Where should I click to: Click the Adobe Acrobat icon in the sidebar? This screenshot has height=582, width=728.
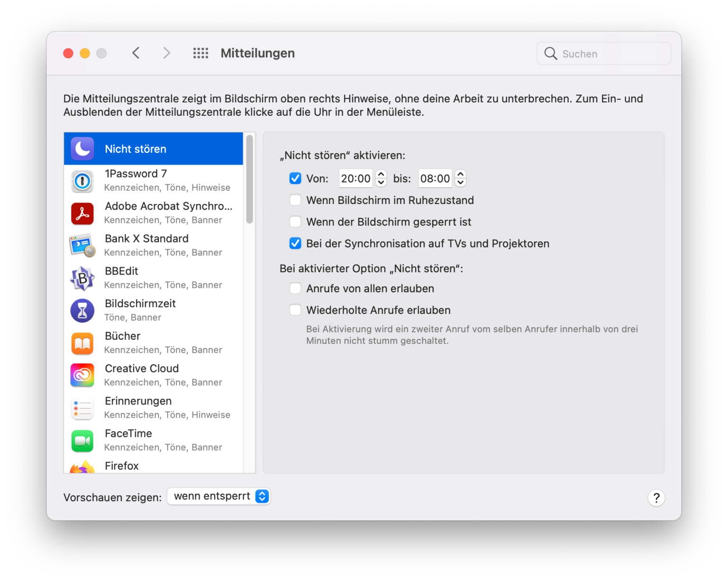(x=82, y=213)
